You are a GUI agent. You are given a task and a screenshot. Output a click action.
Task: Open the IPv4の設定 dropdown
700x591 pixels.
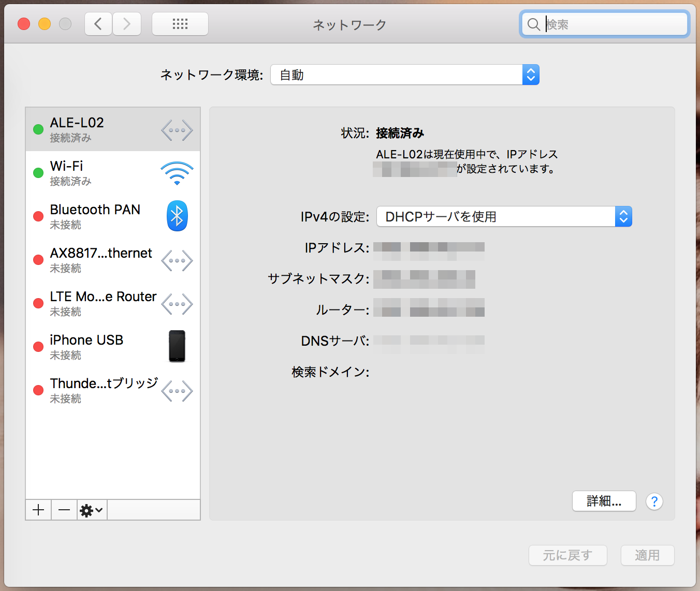pos(623,217)
